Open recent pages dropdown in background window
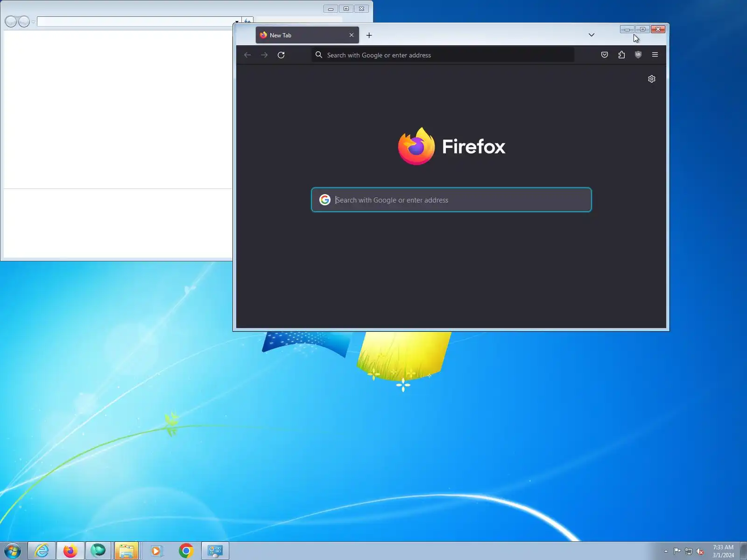747x560 pixels. (x=33, y=22)
